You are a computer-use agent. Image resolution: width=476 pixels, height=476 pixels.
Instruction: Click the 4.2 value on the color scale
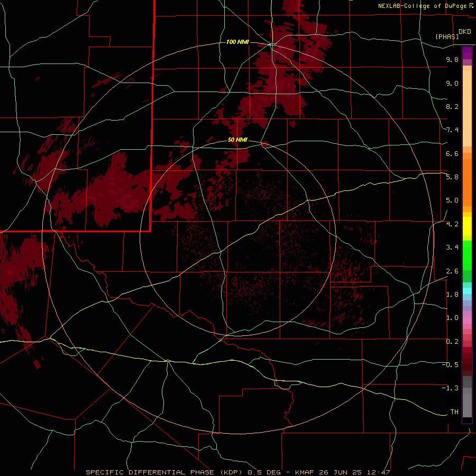pyautogui.click(x=452, y=224)
